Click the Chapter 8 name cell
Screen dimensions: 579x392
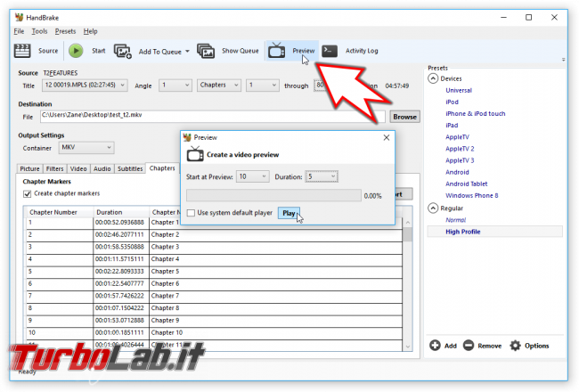tap(275, 308)
